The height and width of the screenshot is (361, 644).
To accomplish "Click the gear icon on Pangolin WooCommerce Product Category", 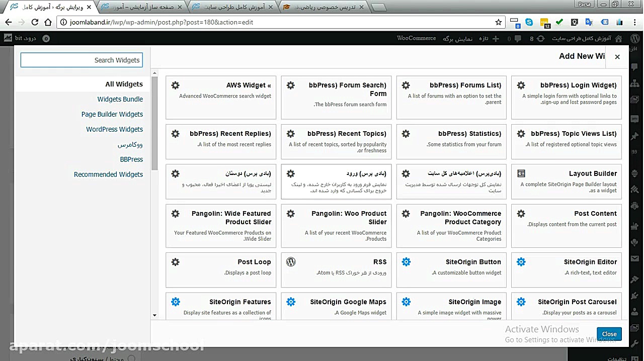I will [406, 214].
